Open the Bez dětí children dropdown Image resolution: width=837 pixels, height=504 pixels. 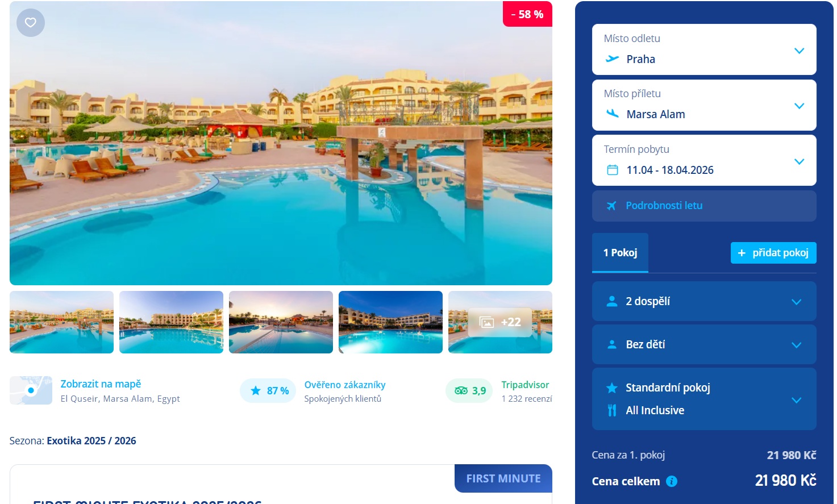click(704, 344)
